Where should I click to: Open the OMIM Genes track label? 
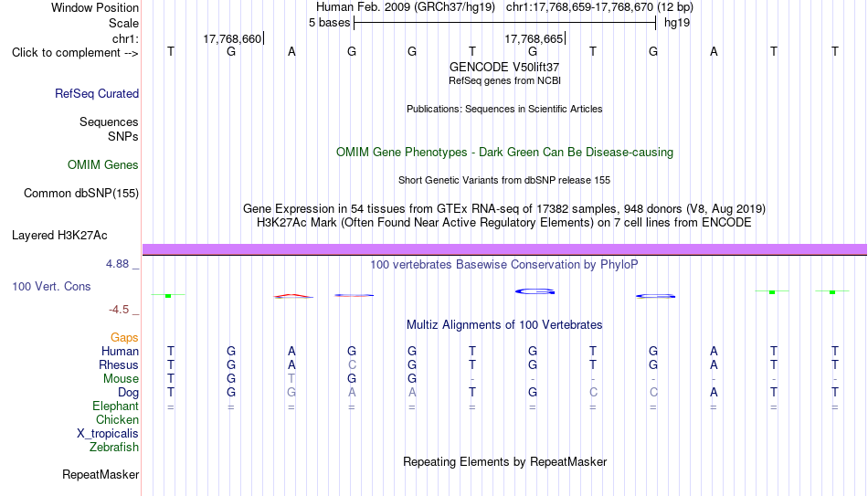pyautogui.click(x=103, y=165)
